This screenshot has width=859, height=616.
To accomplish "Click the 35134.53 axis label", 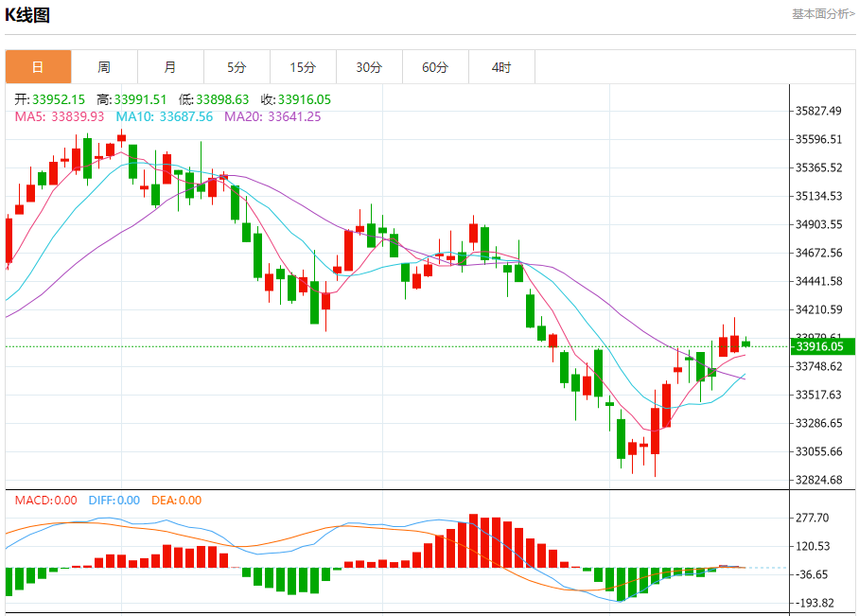I will [818, 196].
